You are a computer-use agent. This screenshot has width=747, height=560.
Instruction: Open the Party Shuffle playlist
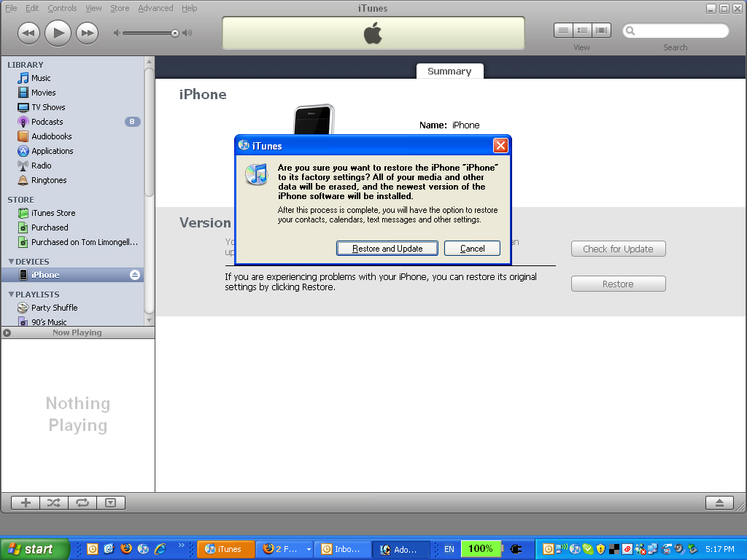click(x=54, y=308)
